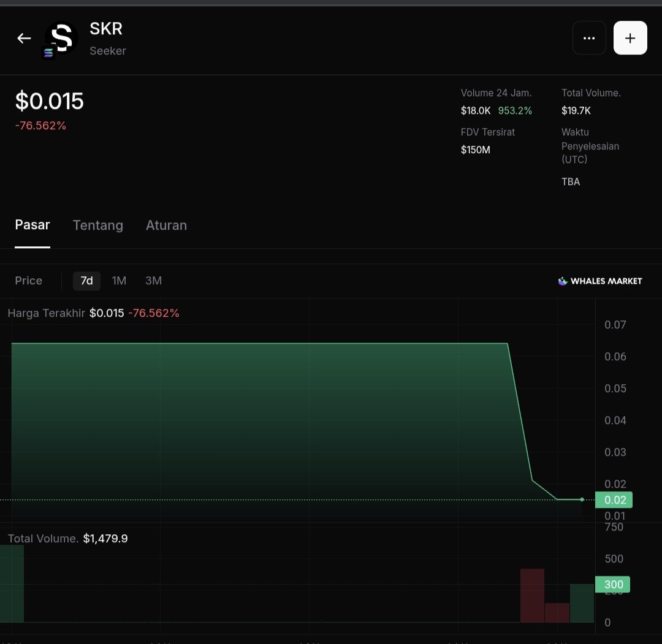This screenshot has width=662, height=644.
Task: Select the 7d chart range
Action: (x=86, y=281)
